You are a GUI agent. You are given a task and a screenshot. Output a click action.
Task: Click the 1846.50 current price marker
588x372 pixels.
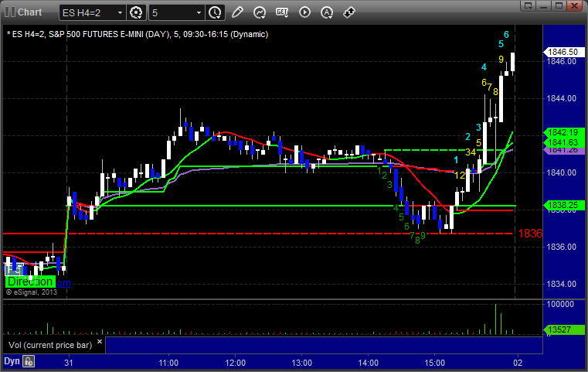564,52
